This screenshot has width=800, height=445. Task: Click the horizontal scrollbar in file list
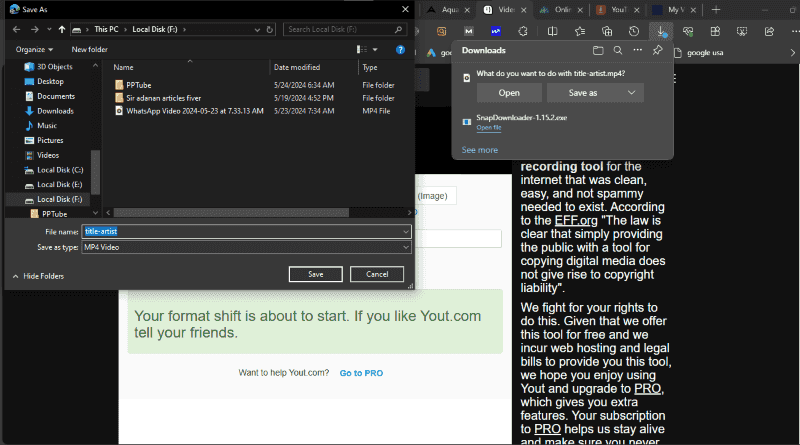pyautogui.click(x=230, y=213)
